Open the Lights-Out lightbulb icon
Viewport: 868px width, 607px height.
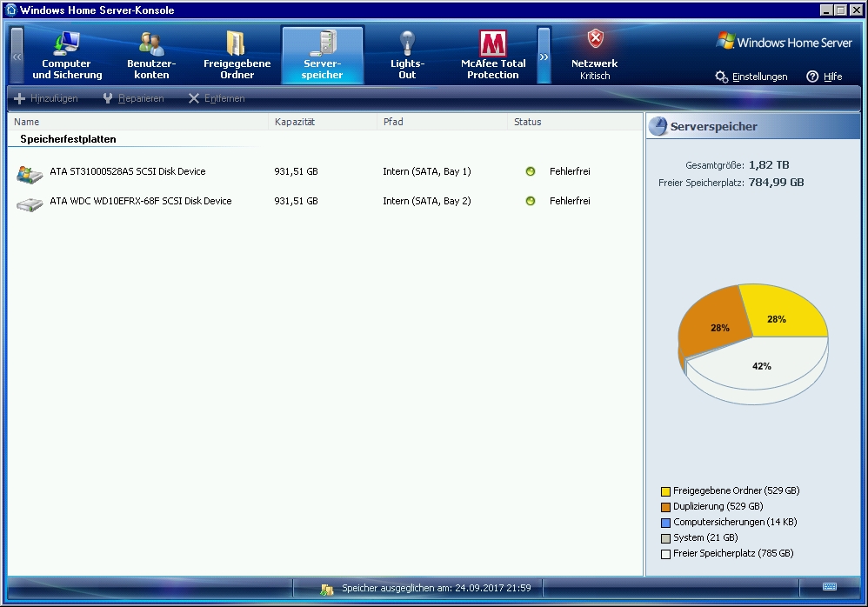(x=407, y=43)
